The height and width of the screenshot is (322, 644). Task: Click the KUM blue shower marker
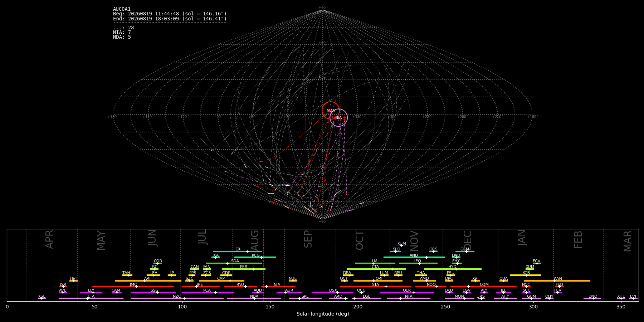[402, 245]
